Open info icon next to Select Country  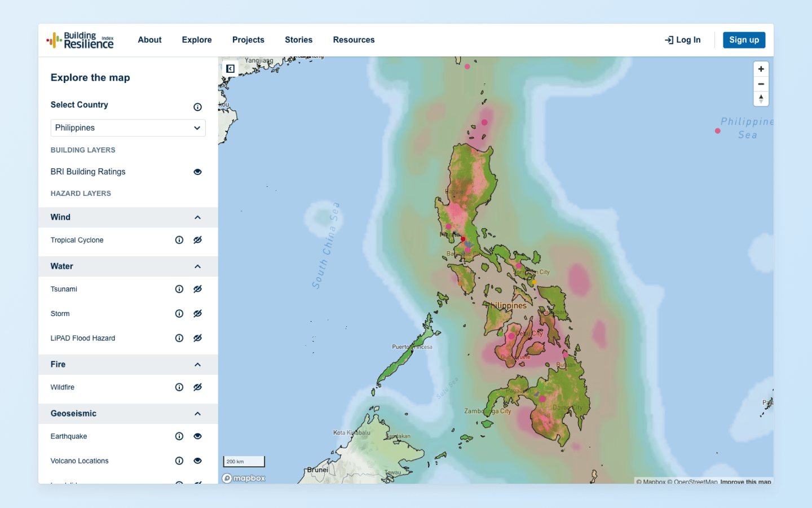click(197, 107)
